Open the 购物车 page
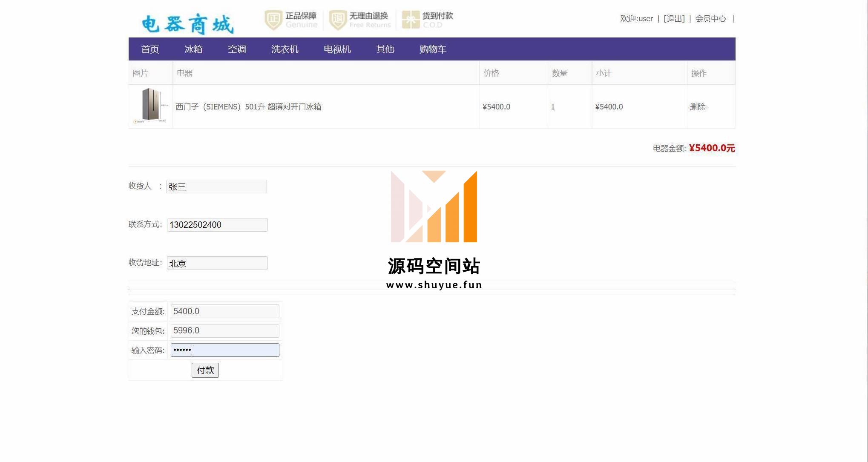The height and width of the screenshot is (462, 868). [x=433, y=49]
